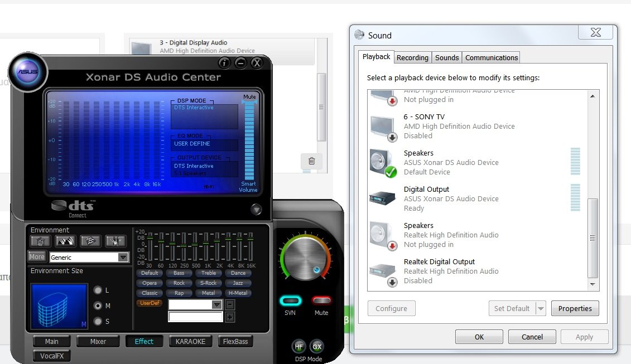Open the user-defined EQ preset dropdown
The width and height of the screenshot is (631, 364).
point(217,304)
